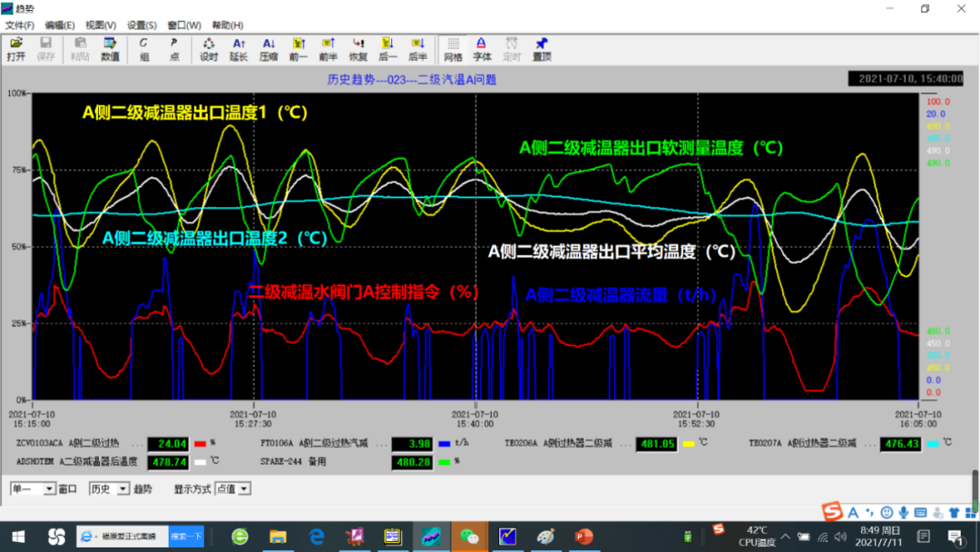Click 延长 to extend the time span
980x552 pixels.
coord(239,49)
